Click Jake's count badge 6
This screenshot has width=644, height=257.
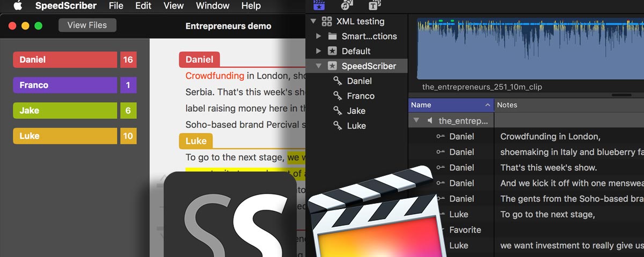128,110
